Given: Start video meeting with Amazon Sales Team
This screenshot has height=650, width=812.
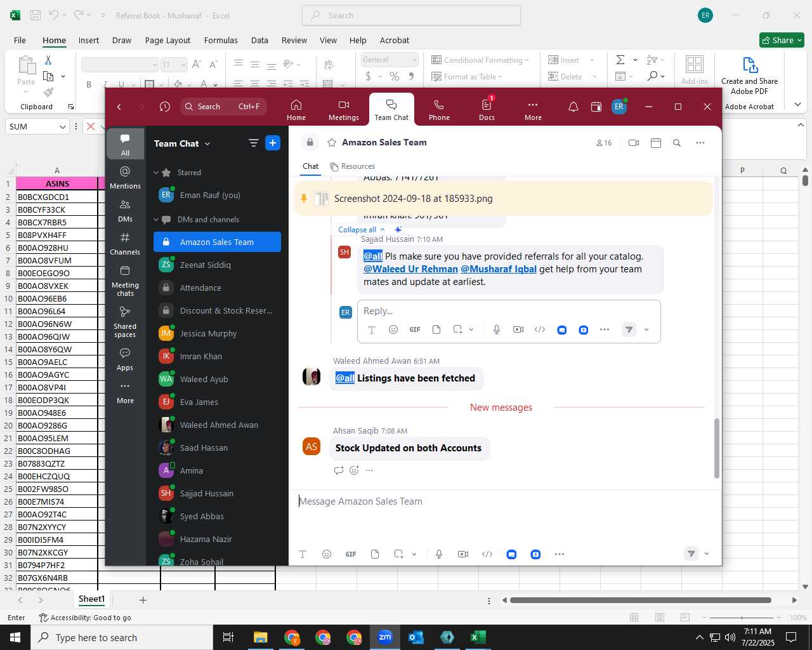Looking at the screenshot, I should [633, 143].
